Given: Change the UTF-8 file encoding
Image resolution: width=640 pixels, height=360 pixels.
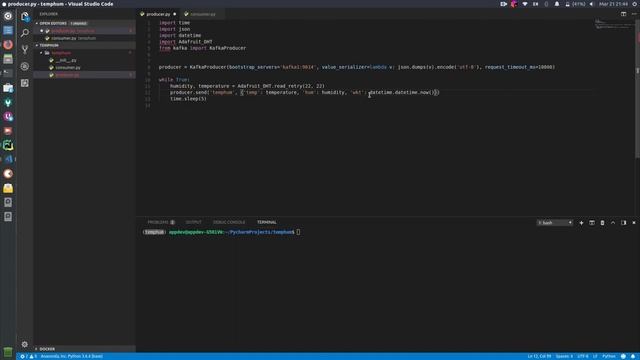Looking at the screenshot, I should pos(583,356).
